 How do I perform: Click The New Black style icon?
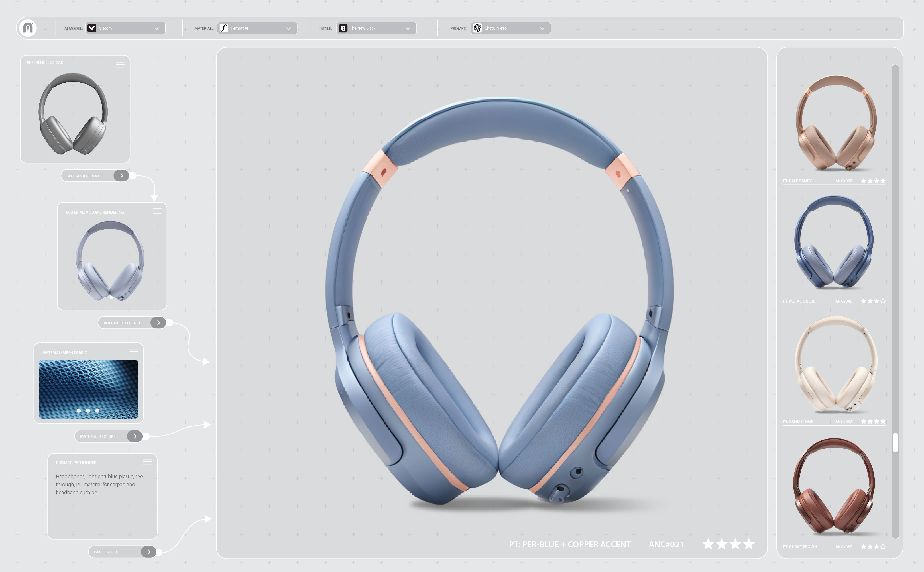point(343,28)
